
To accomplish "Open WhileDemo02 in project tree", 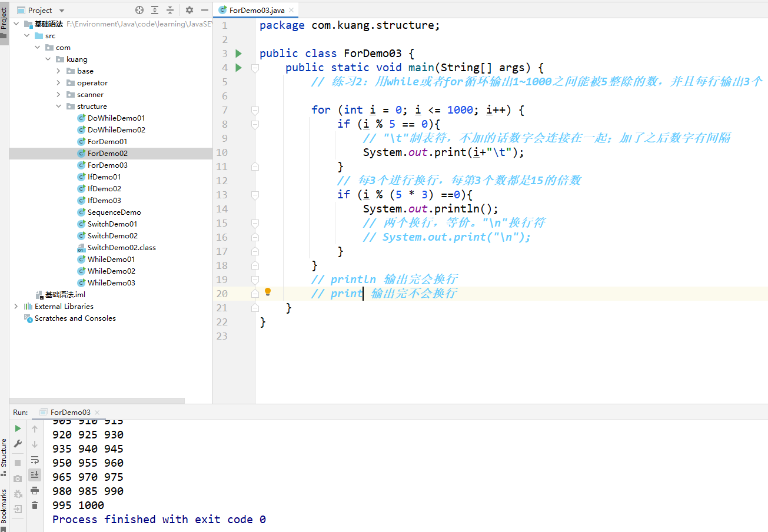I will point(111,271).
